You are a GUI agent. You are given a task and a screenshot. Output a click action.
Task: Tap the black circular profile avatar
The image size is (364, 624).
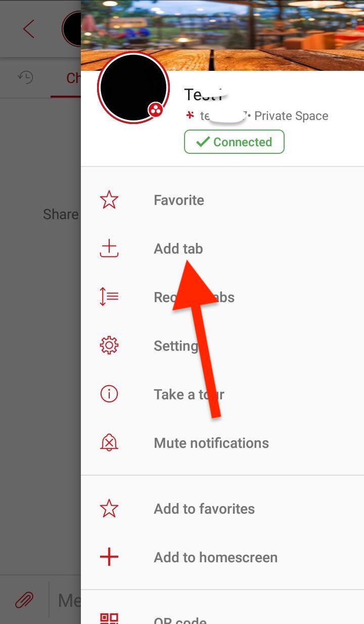tap(133, 87)
